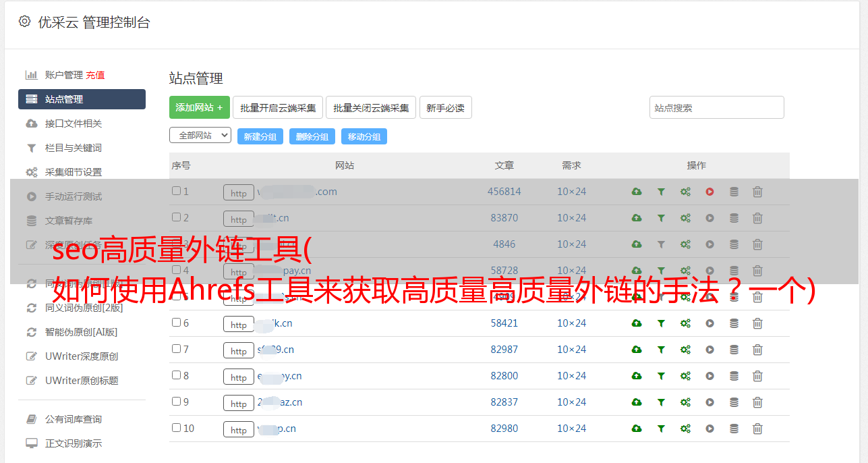Open gears settings icon in site row 7

point(685,350)
